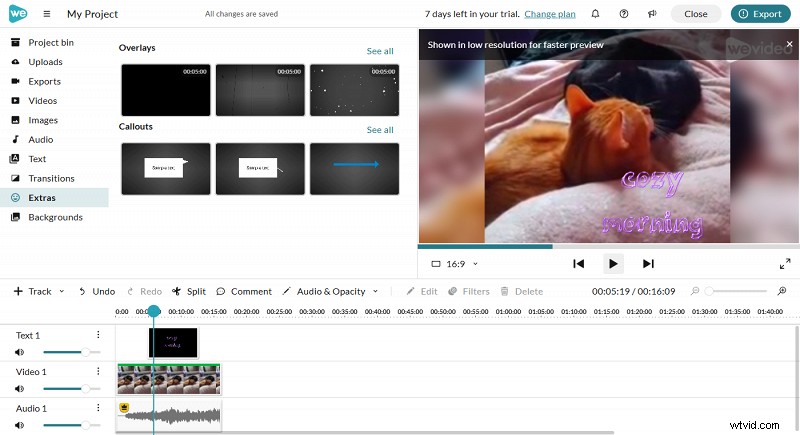This screenshot has height=435, width=800.
Task: Skip to the next clip
Action: pyautogui.click(x=648, y=264)
